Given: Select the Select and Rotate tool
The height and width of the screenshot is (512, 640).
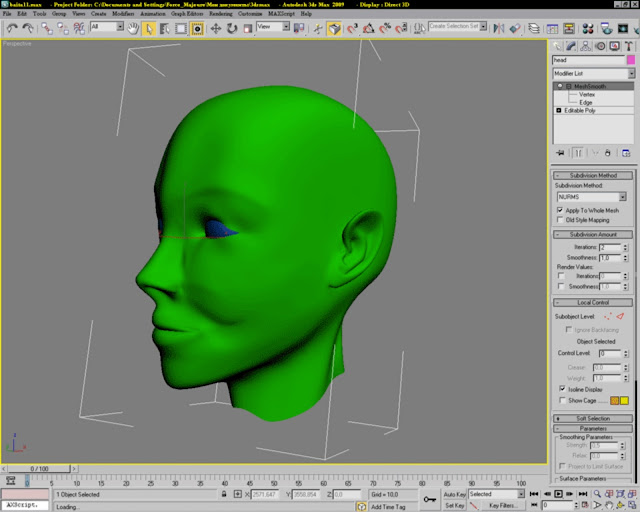Looking at the screenshot, I should (232, 29).
